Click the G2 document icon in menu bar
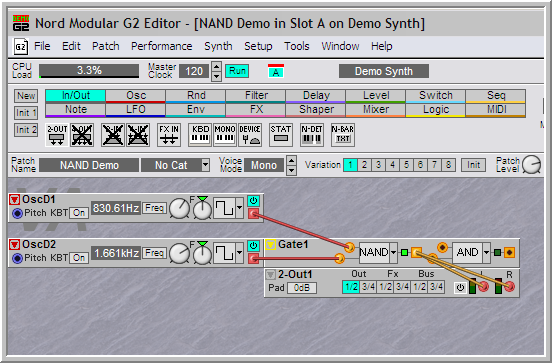Screen dimensions: 552x363 coord(20,46)
